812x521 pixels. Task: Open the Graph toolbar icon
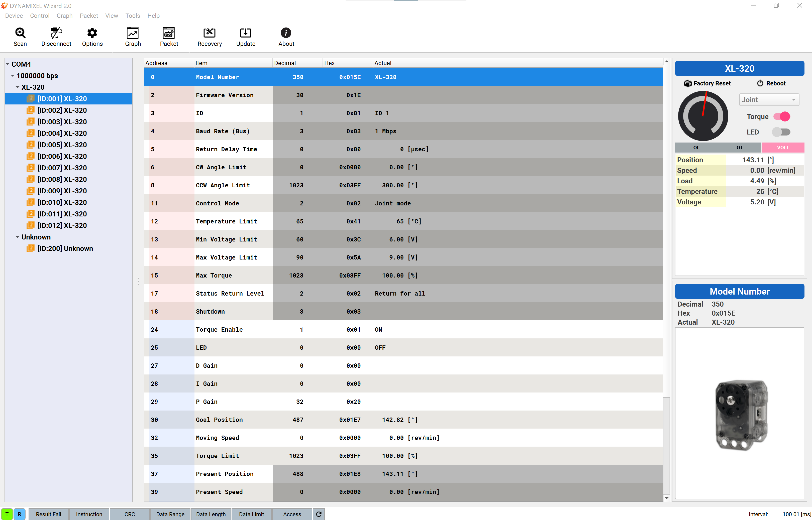tap(133, 33)
